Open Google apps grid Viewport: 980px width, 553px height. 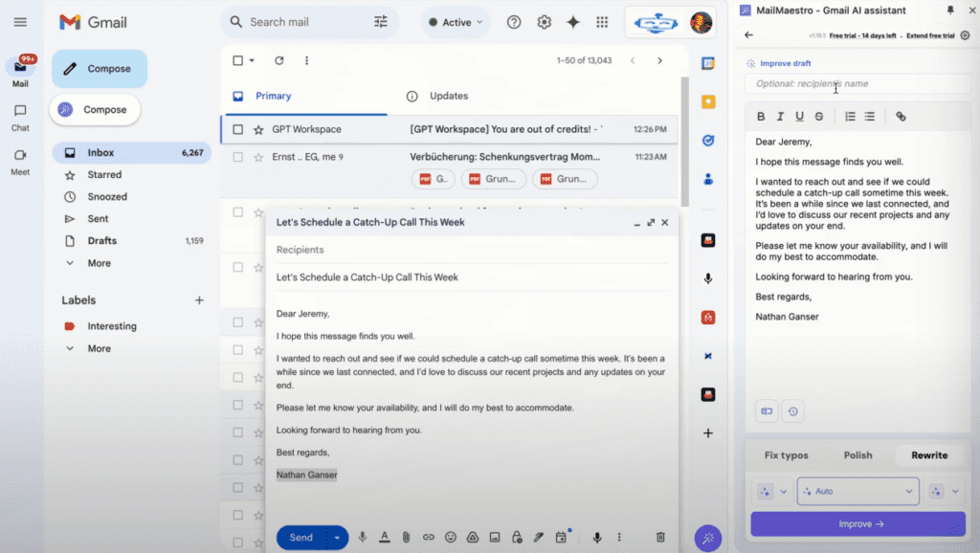pos(602,22)
